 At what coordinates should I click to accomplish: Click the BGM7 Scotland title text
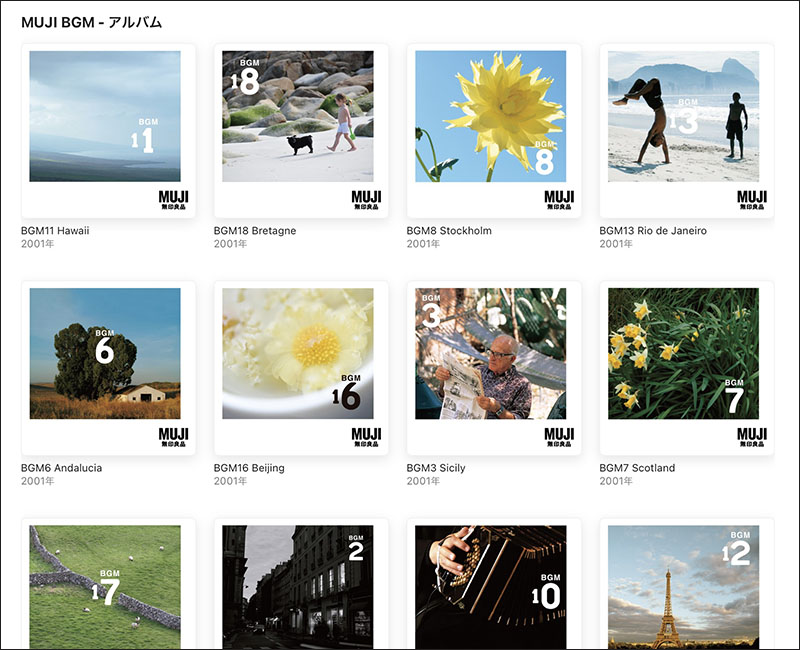point(637,468)
